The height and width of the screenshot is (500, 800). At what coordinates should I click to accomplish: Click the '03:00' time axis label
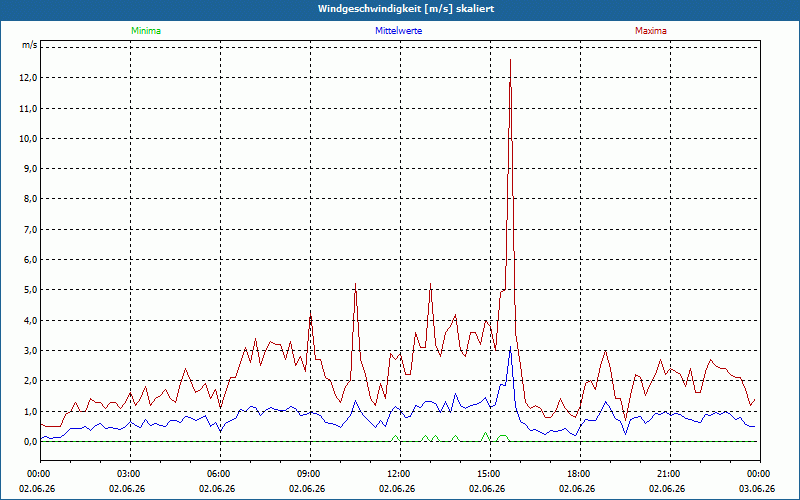click(x=131, y=474)
